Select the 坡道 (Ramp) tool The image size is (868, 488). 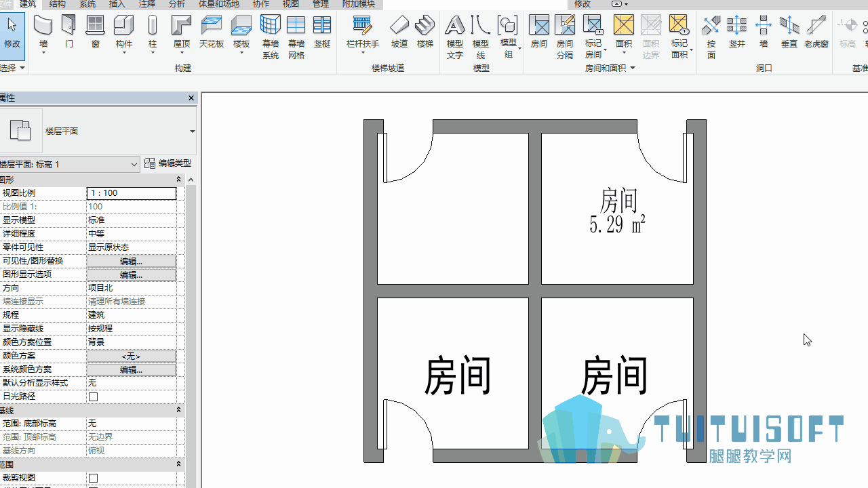(399, 33)
